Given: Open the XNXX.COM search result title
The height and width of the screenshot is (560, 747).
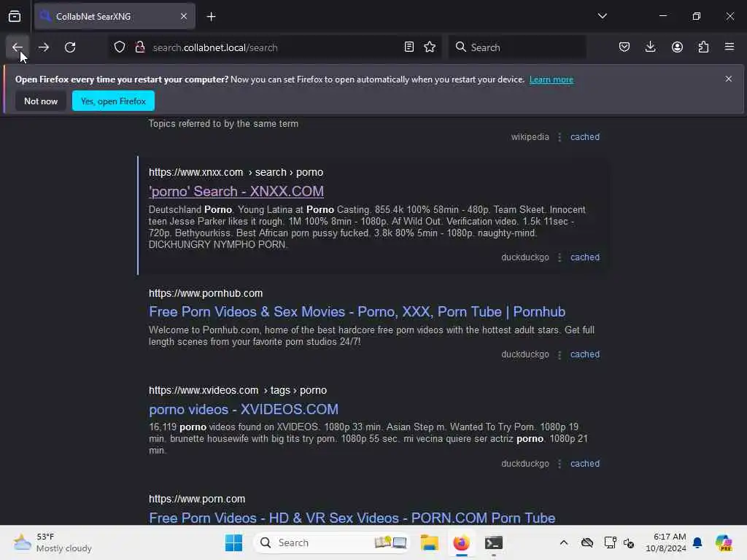Looking at the screenshot, I should pos(236,192).
